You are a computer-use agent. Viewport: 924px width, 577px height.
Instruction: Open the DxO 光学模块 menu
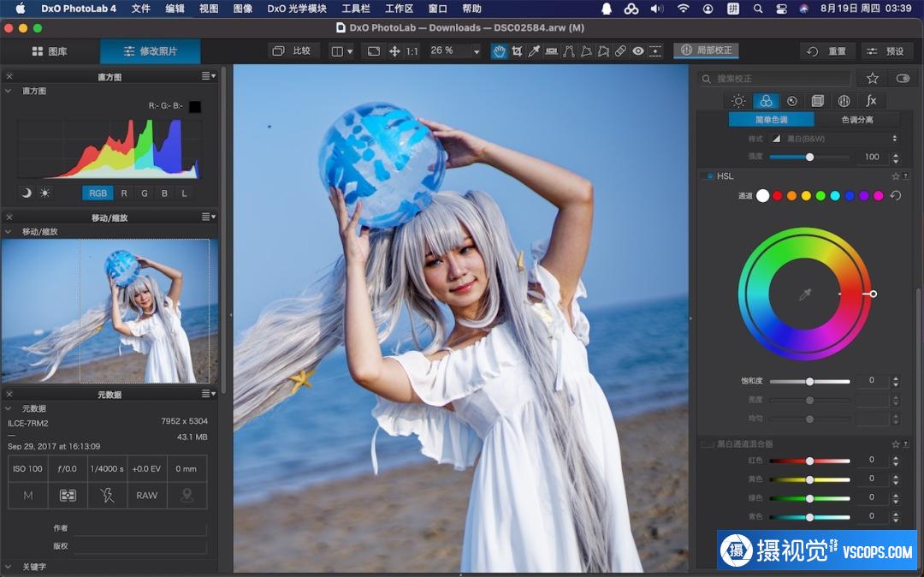pyautogui.click(x=297, y=9)
